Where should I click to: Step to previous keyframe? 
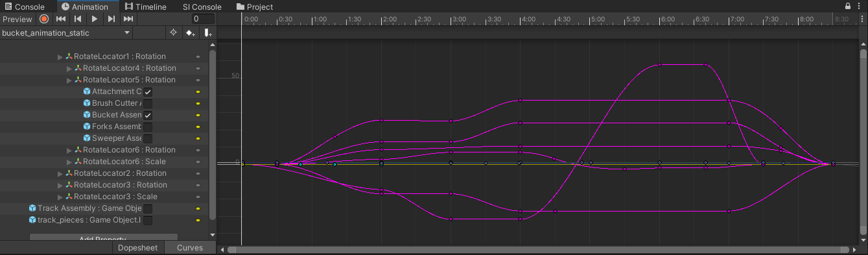[78, 19]
